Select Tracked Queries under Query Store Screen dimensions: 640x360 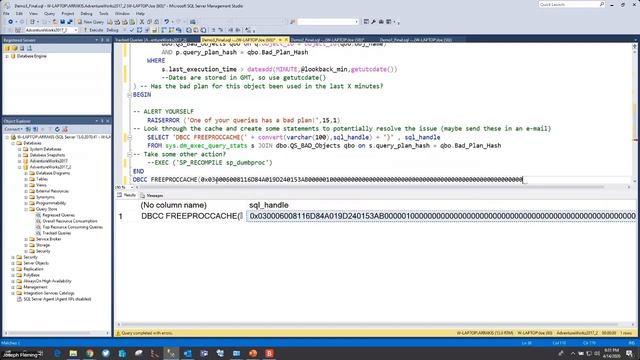(57, 233)
